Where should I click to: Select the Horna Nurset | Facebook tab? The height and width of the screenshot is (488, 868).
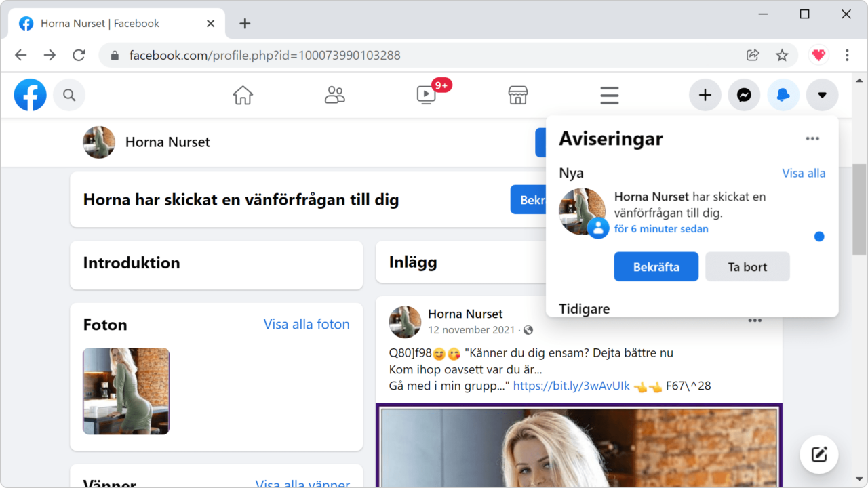pos(117,24)
